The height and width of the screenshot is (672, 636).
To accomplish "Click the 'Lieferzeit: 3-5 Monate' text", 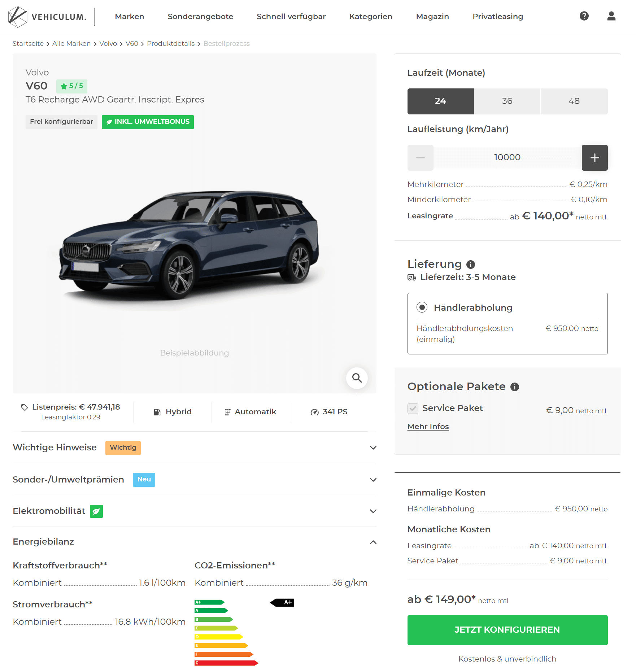I will [468, 277].
